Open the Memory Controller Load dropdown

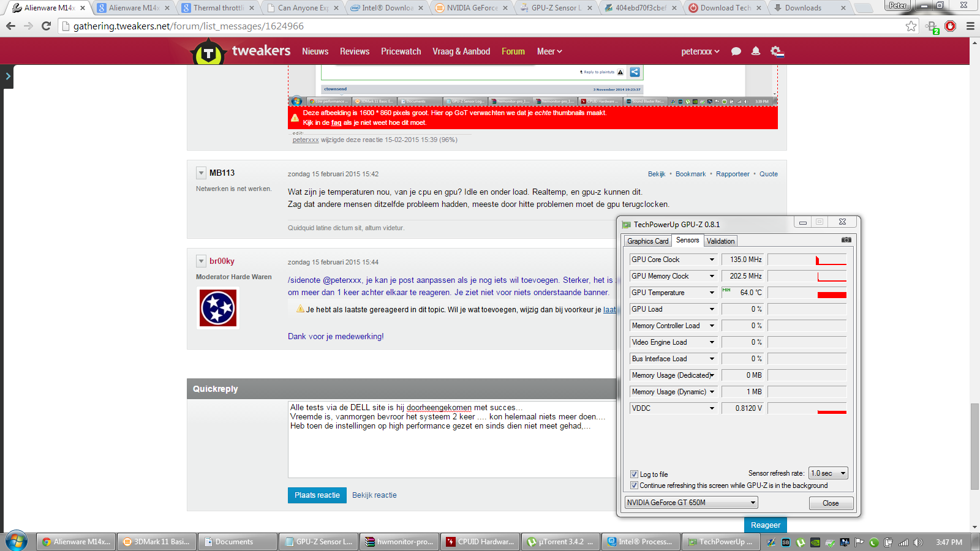point(712,326)
